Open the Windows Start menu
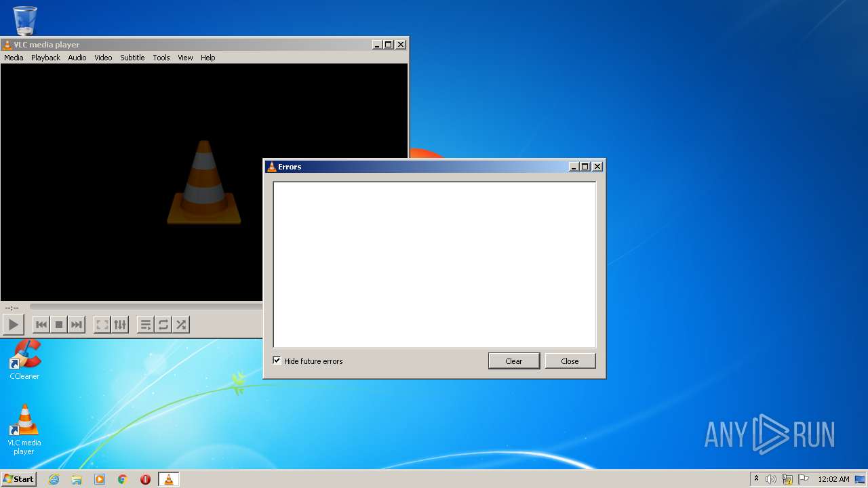Screen dimensions: 868x488 pos(18,479)
